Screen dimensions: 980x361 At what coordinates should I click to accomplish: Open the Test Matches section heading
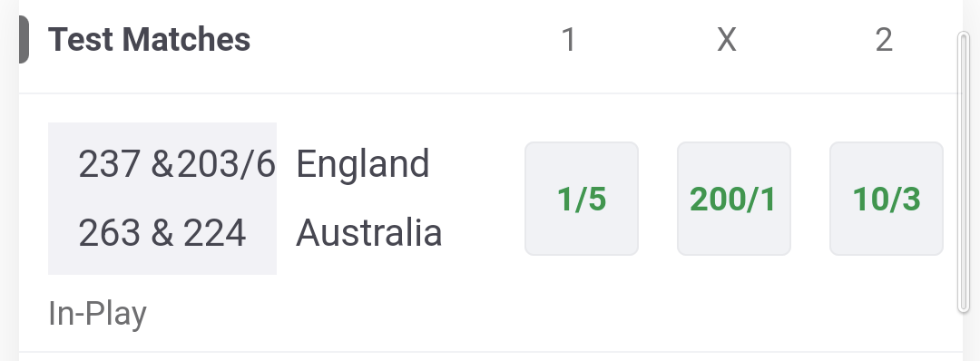coord(150,39)
